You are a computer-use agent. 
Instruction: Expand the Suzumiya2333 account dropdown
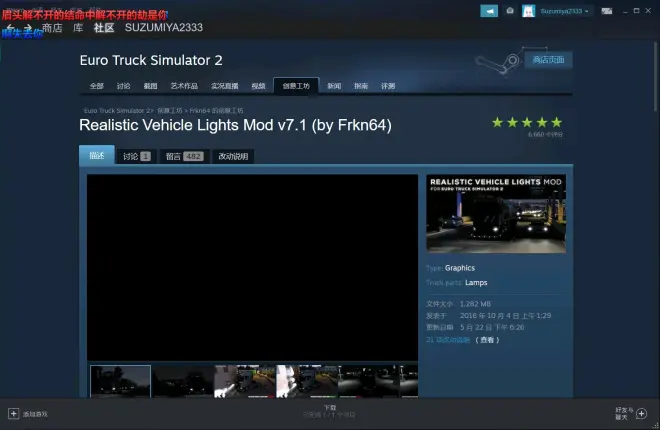(x=566, y=11)
